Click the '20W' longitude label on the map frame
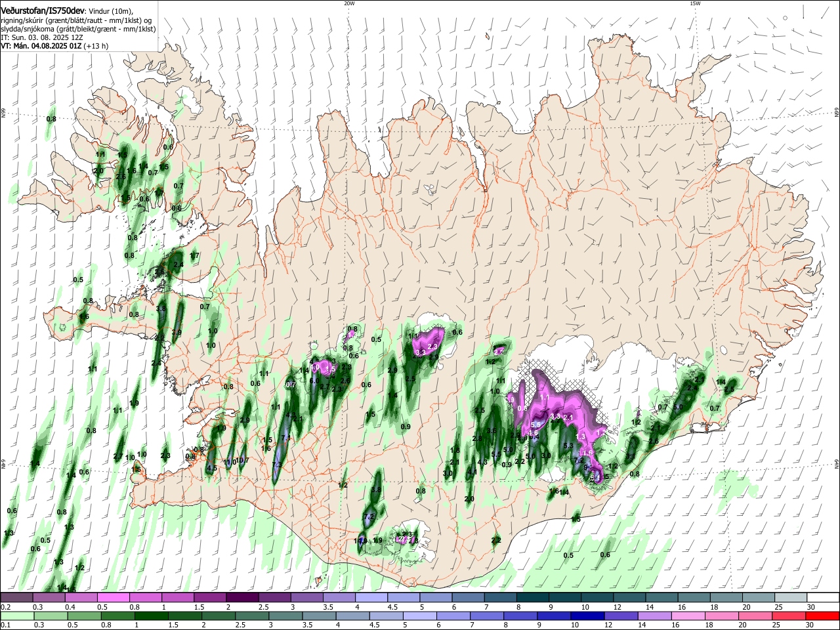 pos(349,3)
